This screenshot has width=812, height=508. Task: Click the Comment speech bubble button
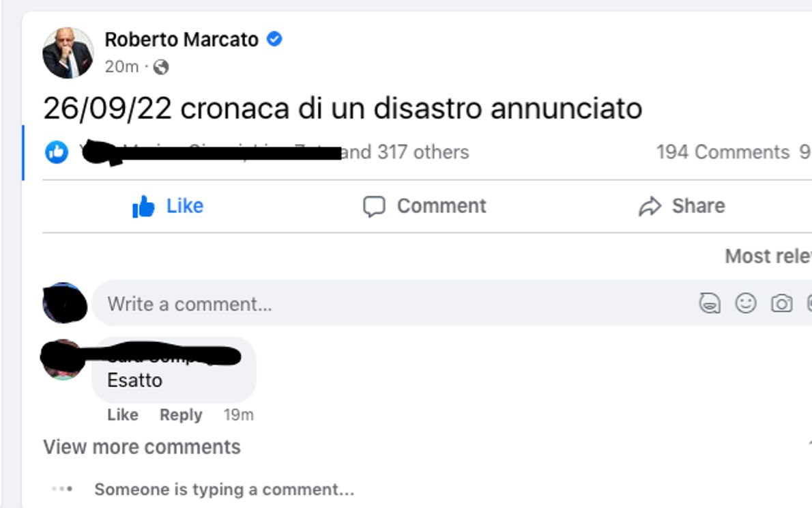(424, 206)
